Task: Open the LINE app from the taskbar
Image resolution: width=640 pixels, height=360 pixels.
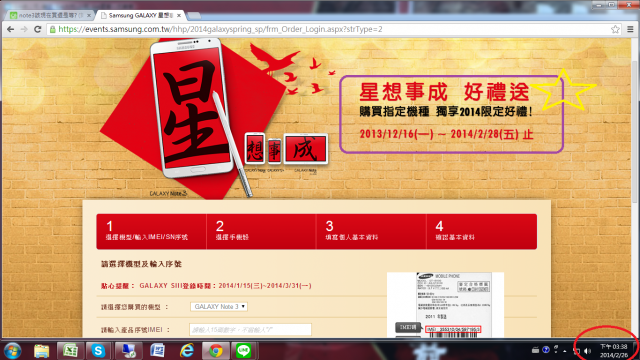Action: tap(244, 351)
